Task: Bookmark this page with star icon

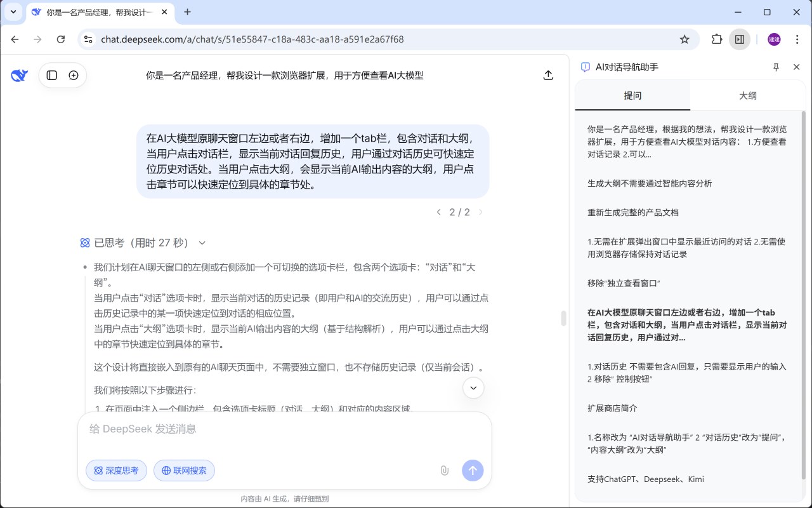Action: [x=684, y=39]
